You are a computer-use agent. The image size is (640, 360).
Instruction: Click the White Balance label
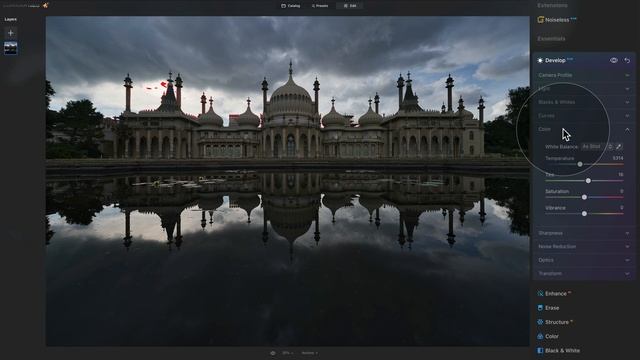(562, 147)
